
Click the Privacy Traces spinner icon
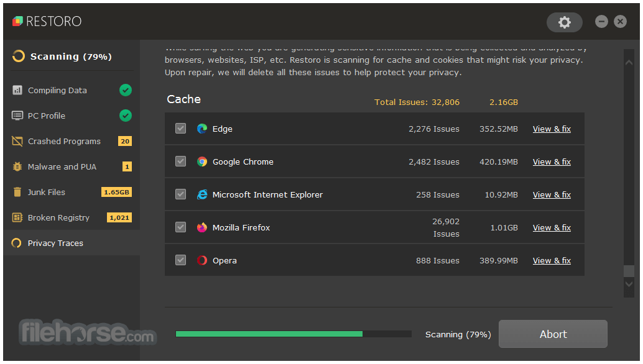[x=16, y=243]
